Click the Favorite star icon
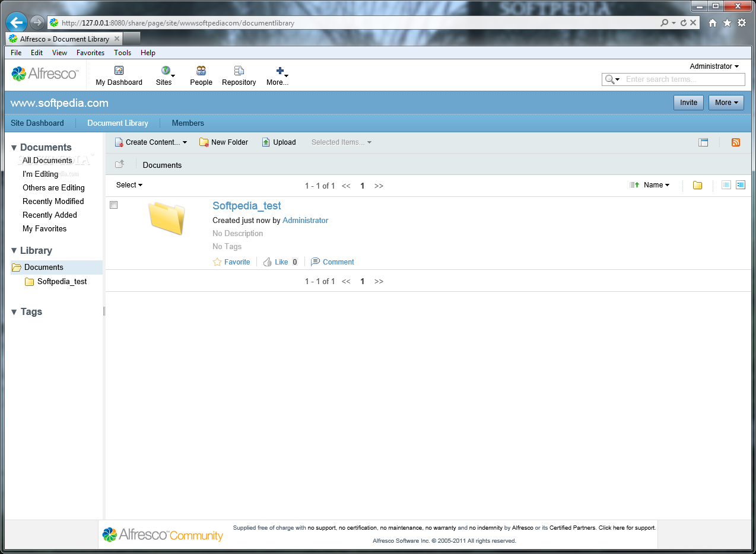This screenshot has width=756, height=554. [x=217, y=262]
